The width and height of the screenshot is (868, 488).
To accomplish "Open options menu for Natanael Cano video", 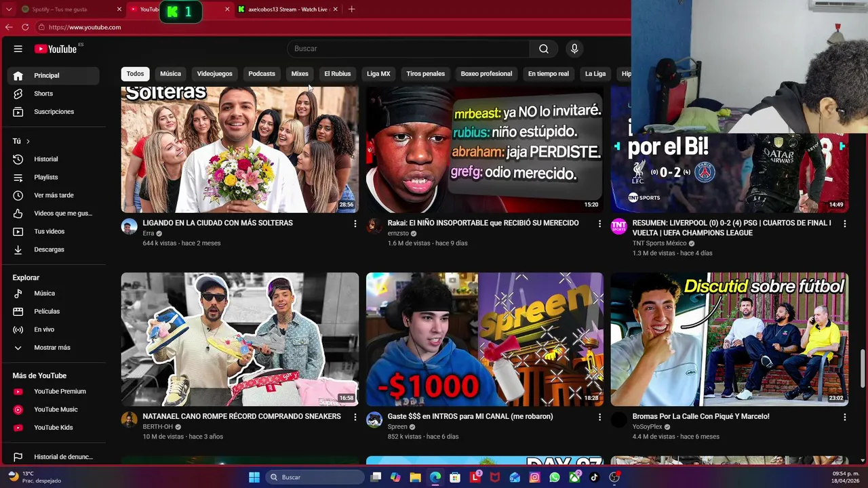I will (355, 418).
